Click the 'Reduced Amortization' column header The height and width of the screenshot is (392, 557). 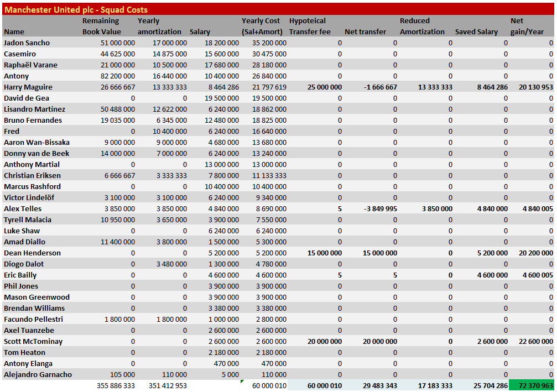[x=422, y=27]
